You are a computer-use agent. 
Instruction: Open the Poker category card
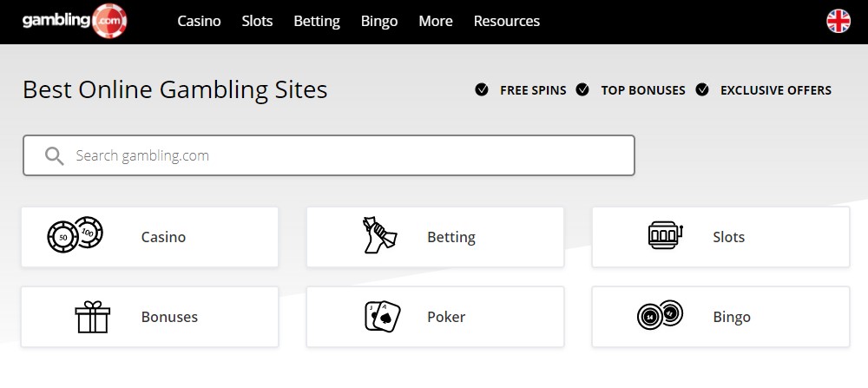(x=435, y=317)
